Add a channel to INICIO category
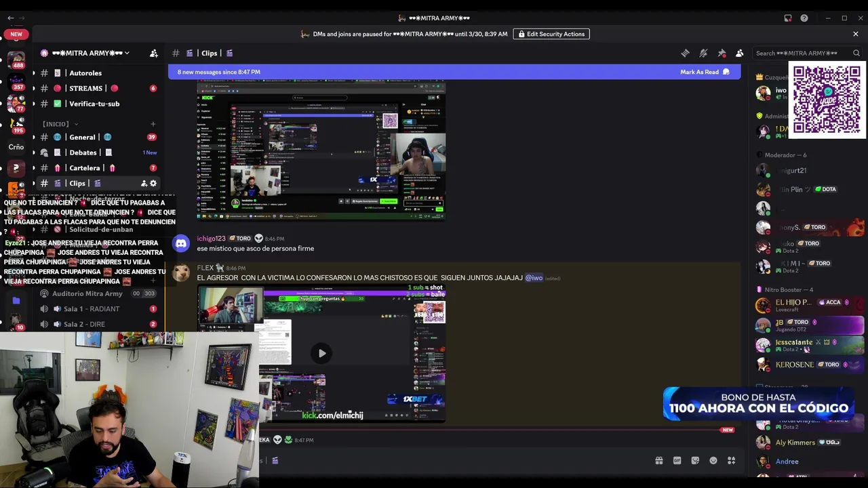Screen dimensions: 868x488 pos(153,124)
